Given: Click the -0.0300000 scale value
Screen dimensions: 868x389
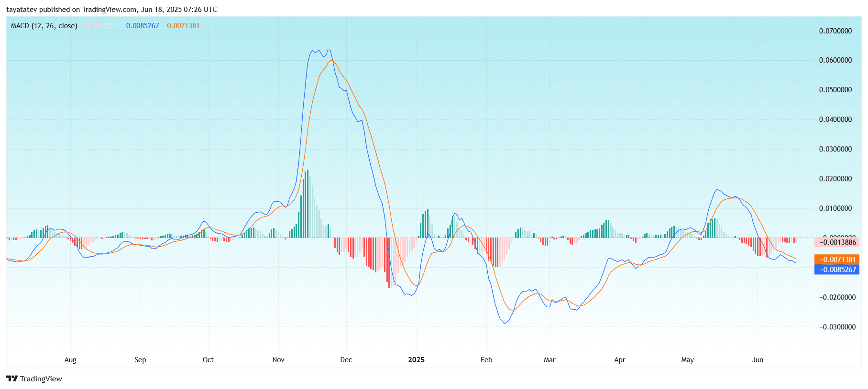Looking at the screenshot, I should pos(837,327).
